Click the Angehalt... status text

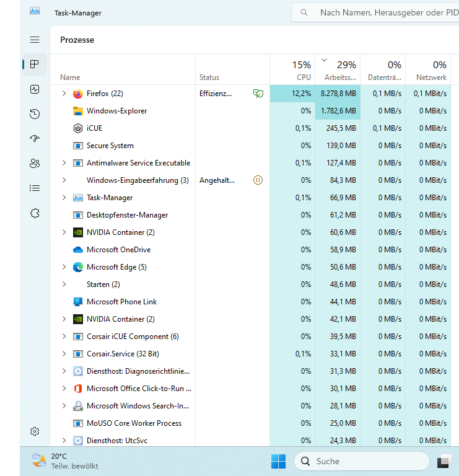tap(217, 180)
